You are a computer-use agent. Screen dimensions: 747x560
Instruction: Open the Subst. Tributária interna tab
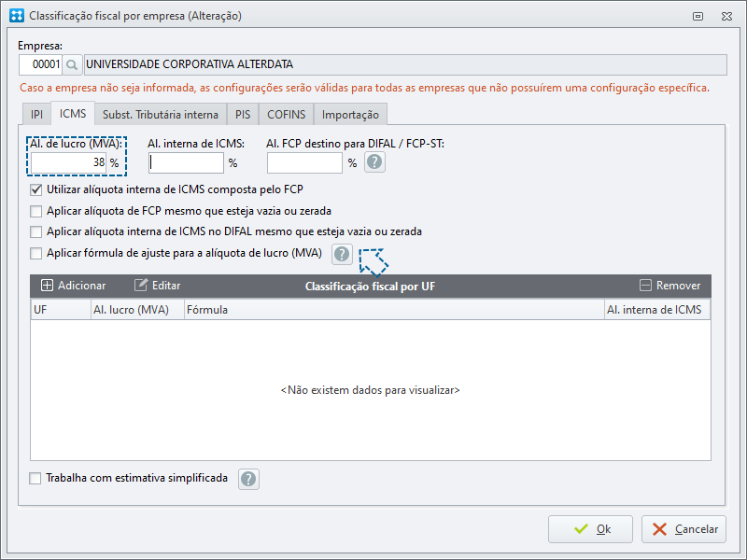[x=161, y=115]
